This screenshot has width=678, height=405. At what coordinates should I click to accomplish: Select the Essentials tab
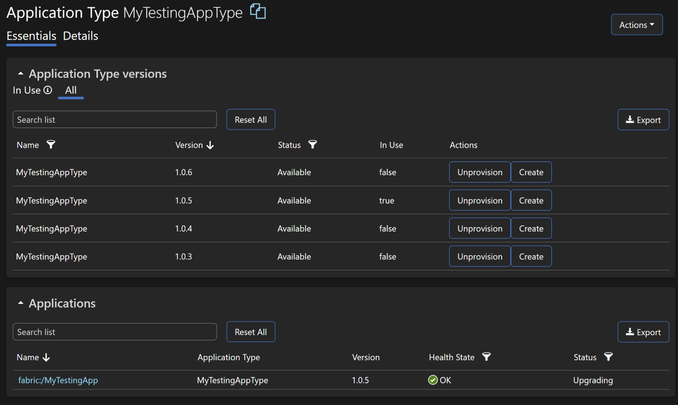click(31, 36)
